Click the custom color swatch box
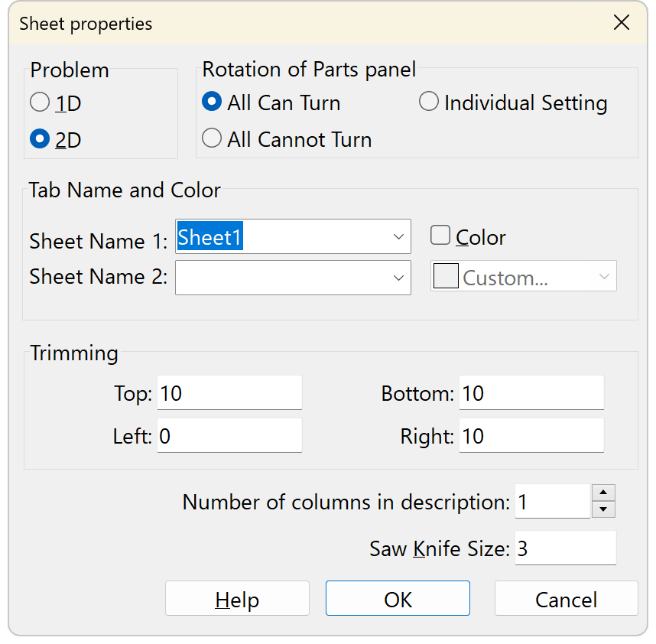 (446, 276)
